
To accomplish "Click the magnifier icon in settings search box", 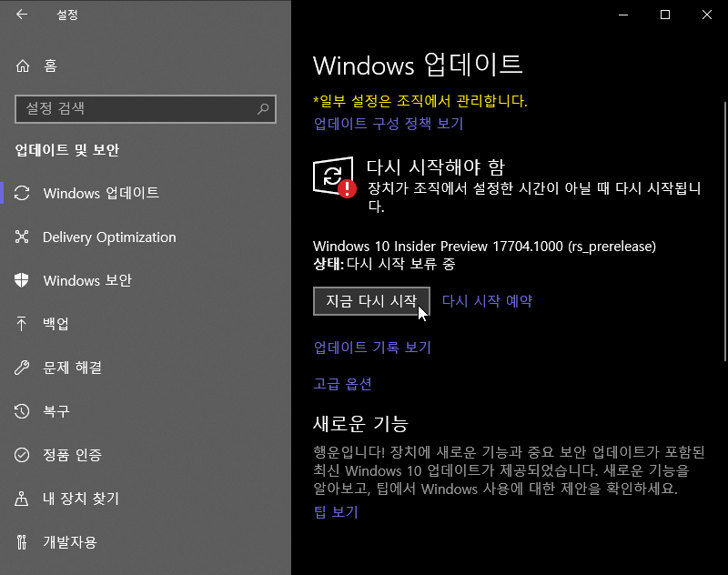I will point(263,108).
